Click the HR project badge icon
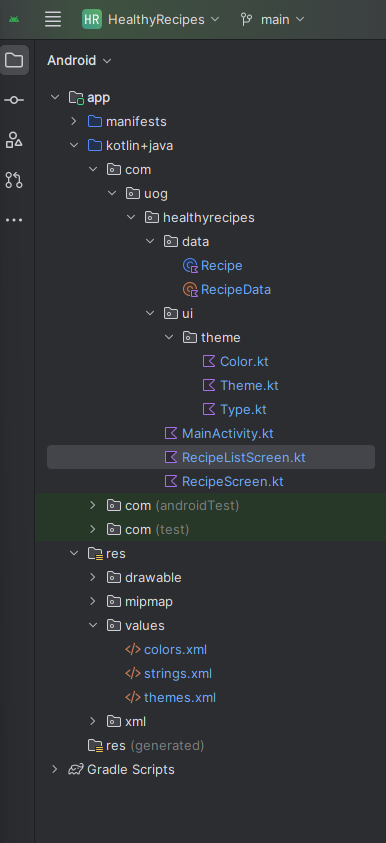 (x=92, y=19)
